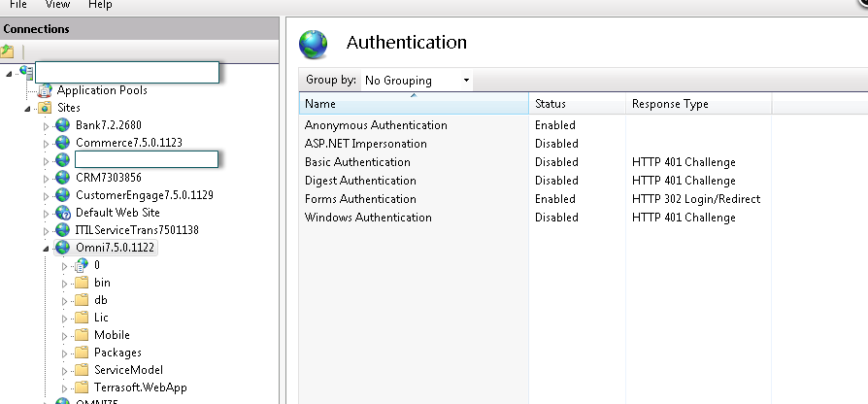
Task: Click the Application Pools icon
Action: [x=44, y=90]
